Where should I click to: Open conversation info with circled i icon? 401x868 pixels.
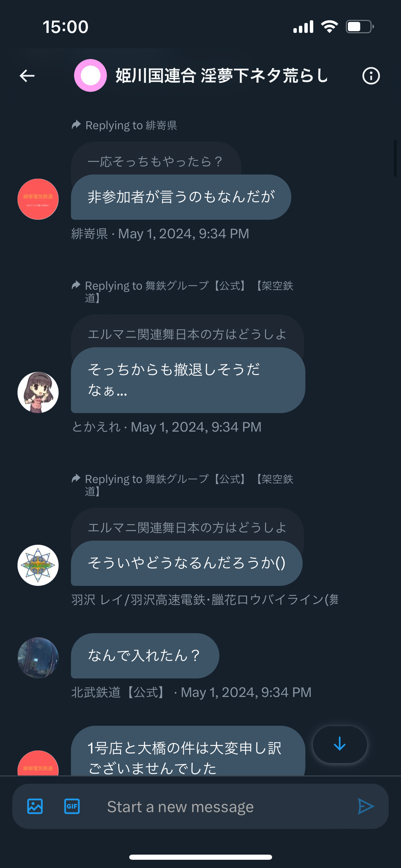click(x=371, y=76)
